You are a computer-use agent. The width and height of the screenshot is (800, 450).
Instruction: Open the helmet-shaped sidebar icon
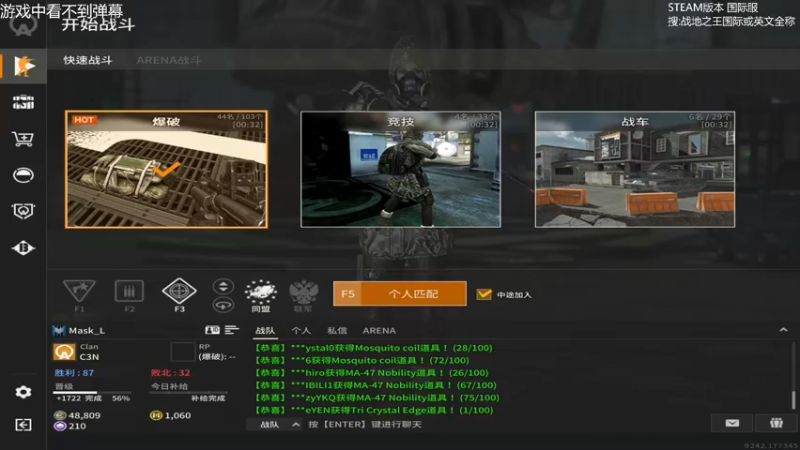[x=23, y=175]
